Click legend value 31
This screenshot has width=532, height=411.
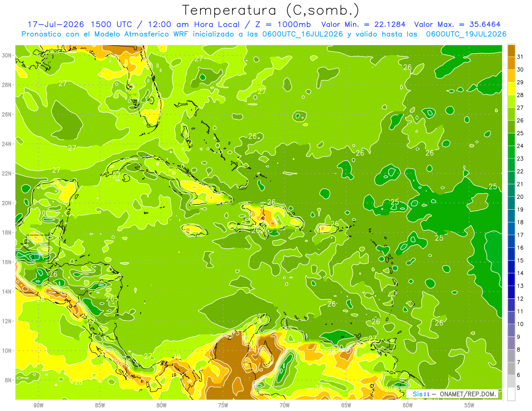[520, 57]
